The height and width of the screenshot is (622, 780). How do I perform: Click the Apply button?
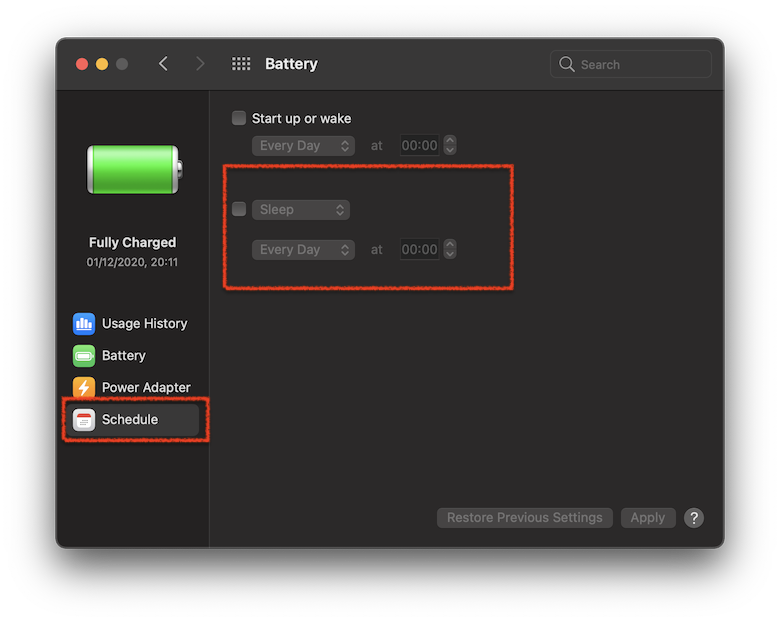(648, 518)
